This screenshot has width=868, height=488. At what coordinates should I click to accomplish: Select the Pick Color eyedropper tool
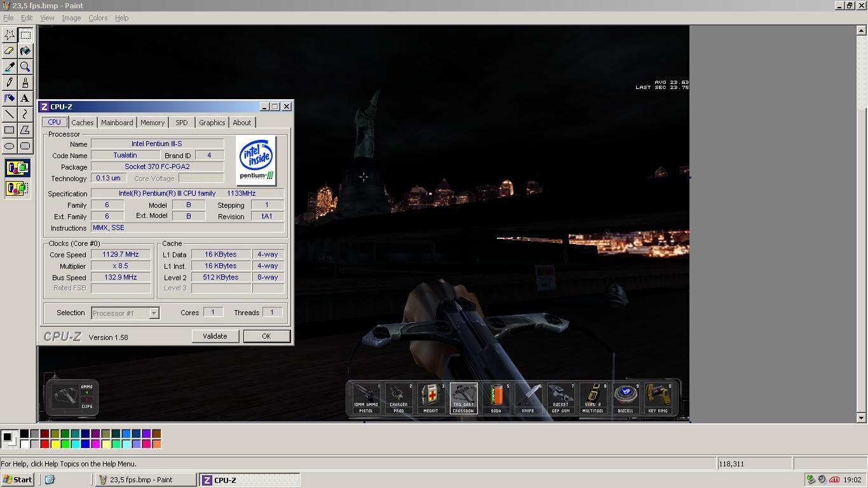click(10, 67)
